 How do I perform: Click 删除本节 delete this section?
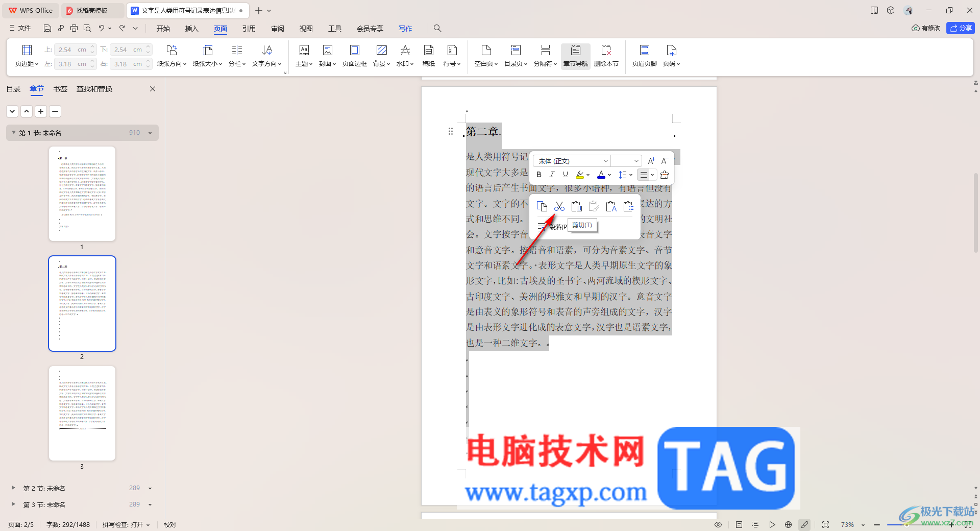[606, 56]
